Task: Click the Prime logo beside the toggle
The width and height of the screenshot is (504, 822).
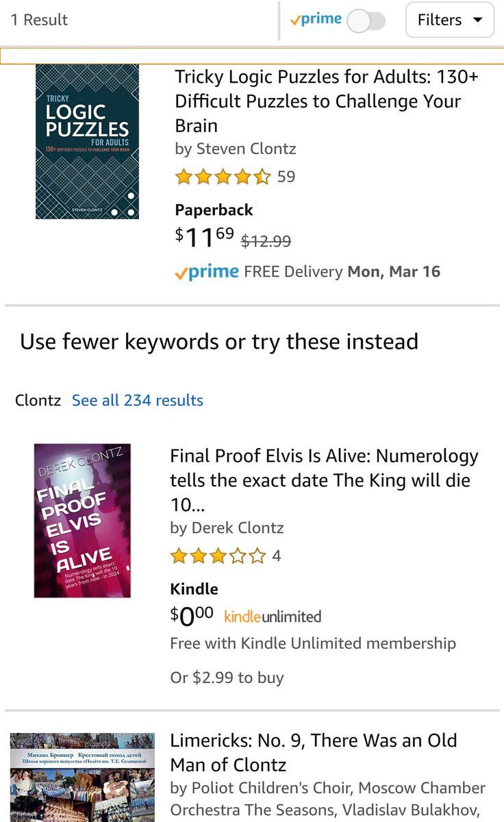Action: click(x=316, y=20)
